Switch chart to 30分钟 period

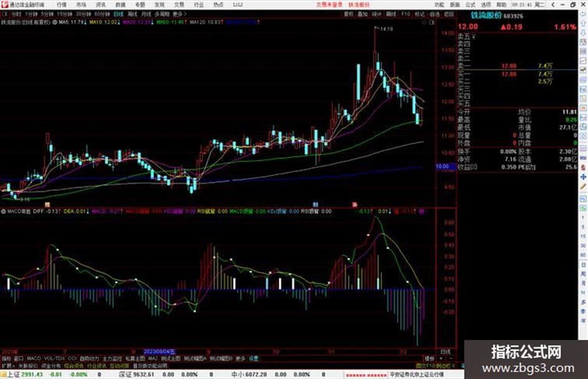tap(83, 14)
